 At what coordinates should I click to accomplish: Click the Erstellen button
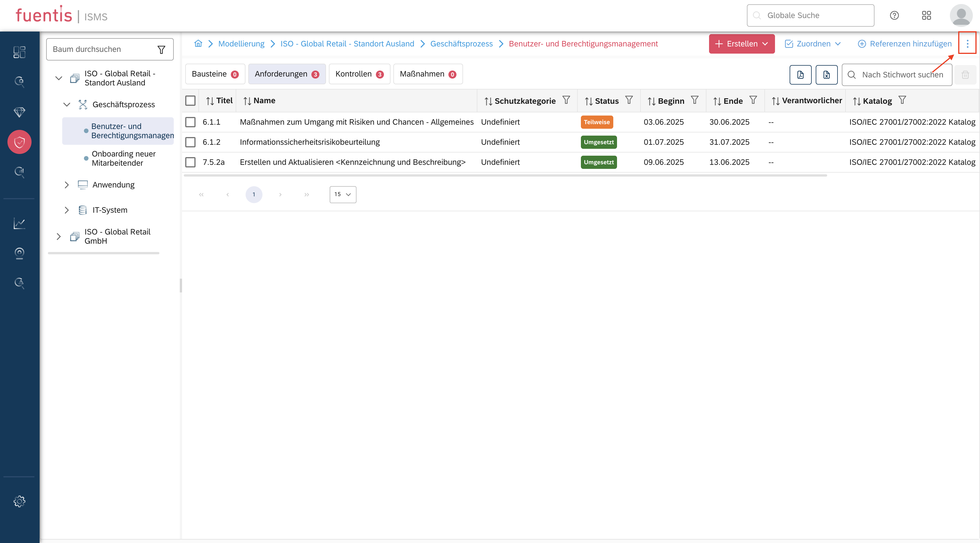[x=741, y=44]
